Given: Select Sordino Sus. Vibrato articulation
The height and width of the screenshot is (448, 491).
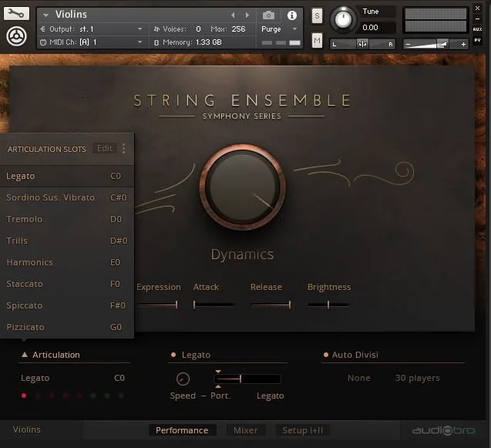Looking at the screenshot, I should pyautogui.click(x=67, y=197).
